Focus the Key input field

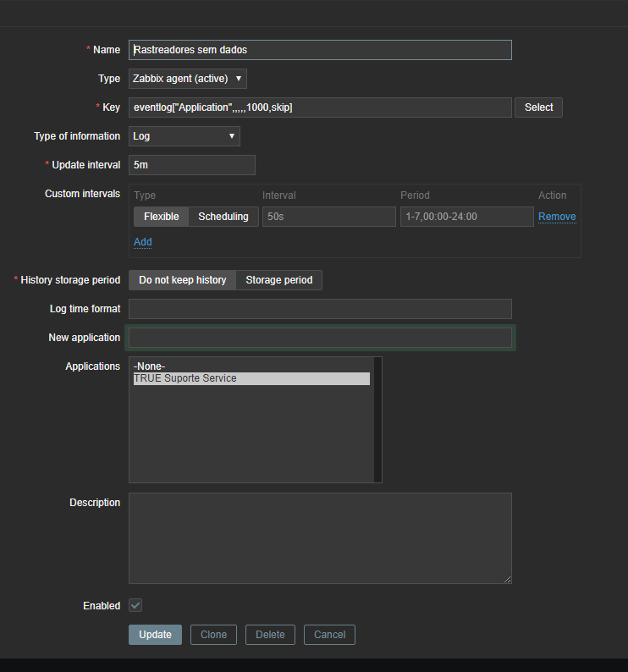320,107
